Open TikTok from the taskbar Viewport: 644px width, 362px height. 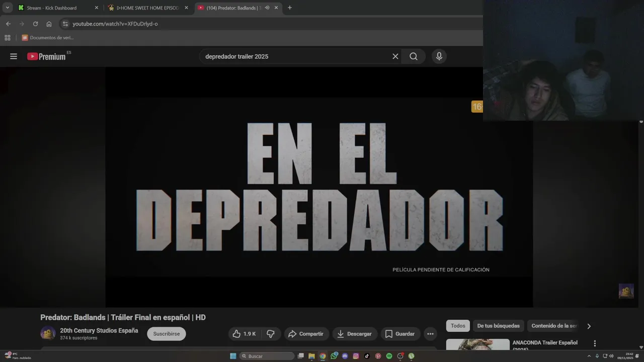coord(367,356)
